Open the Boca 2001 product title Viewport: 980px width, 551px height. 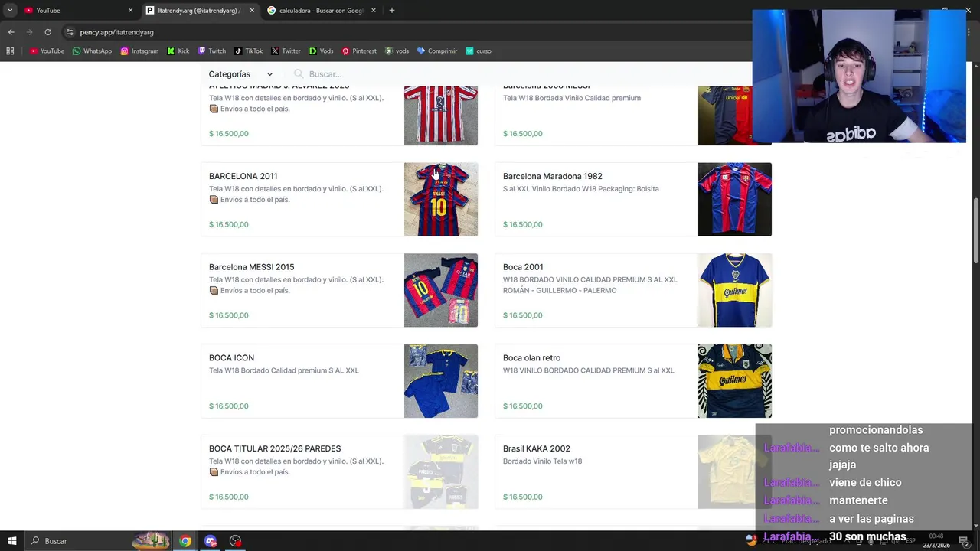(523, 267)
